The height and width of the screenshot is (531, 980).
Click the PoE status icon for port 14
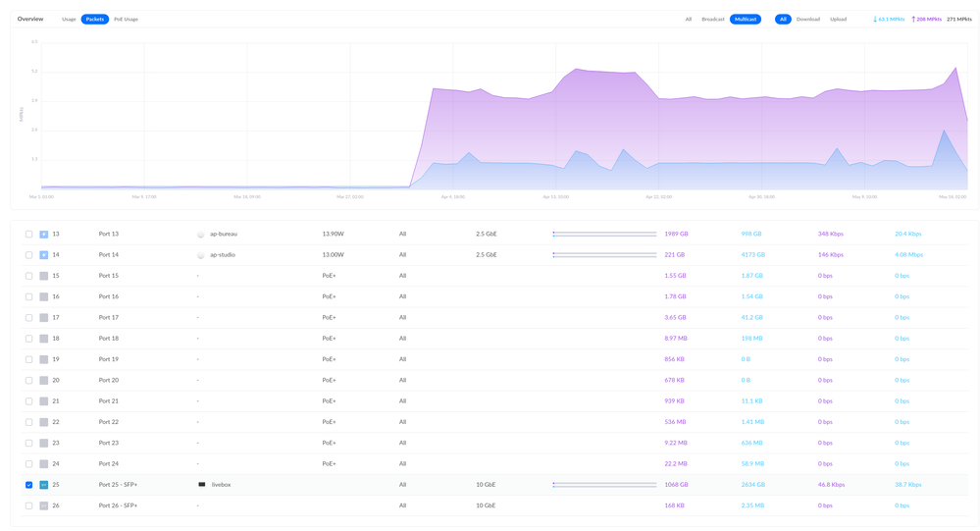click(x=44, y=255)
